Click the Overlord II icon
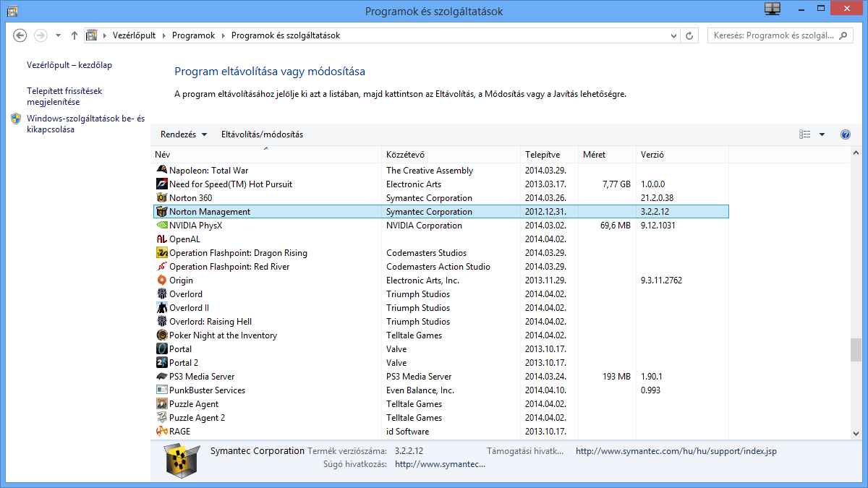Screen dimensions: 868x488 (x=162, y=308)
